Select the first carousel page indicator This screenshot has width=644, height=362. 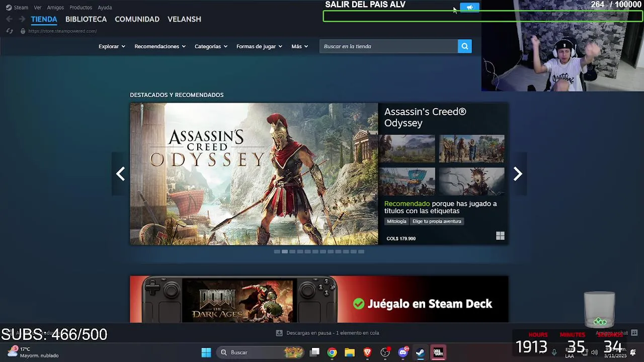(x=277, y=251)
